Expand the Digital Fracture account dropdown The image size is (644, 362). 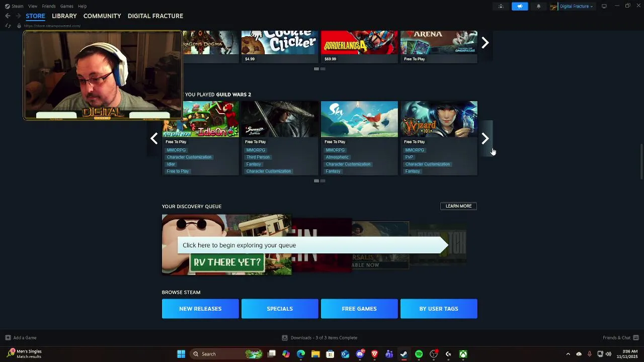[577, 6]
